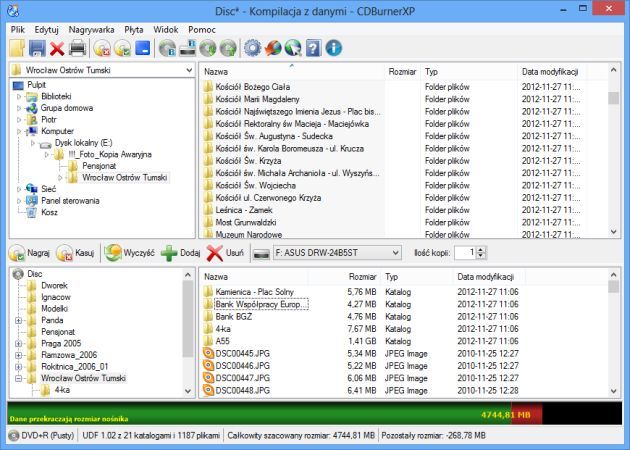Collapse Wrocław Ostrów Tumski in disc tree

click(18, 378)
